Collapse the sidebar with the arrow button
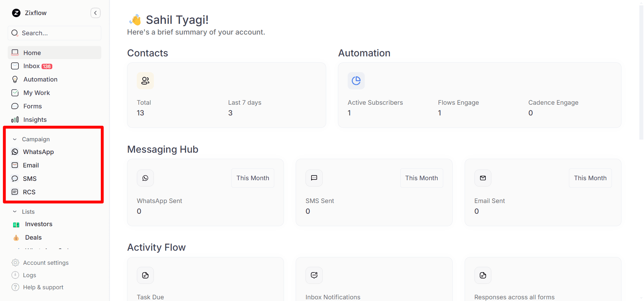644x301 pixels. pyautogui.click(x=96, y=13)
